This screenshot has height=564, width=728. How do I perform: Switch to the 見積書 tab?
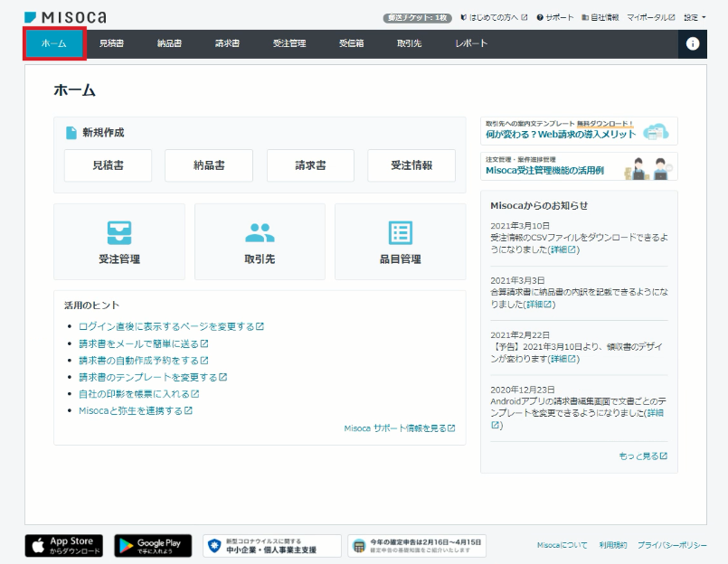[x=111, y=43]
